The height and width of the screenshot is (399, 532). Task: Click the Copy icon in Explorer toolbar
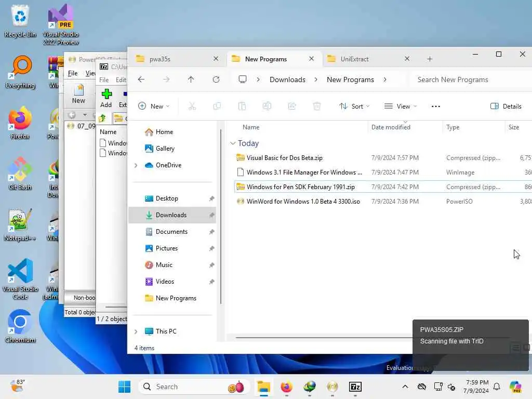217,106
